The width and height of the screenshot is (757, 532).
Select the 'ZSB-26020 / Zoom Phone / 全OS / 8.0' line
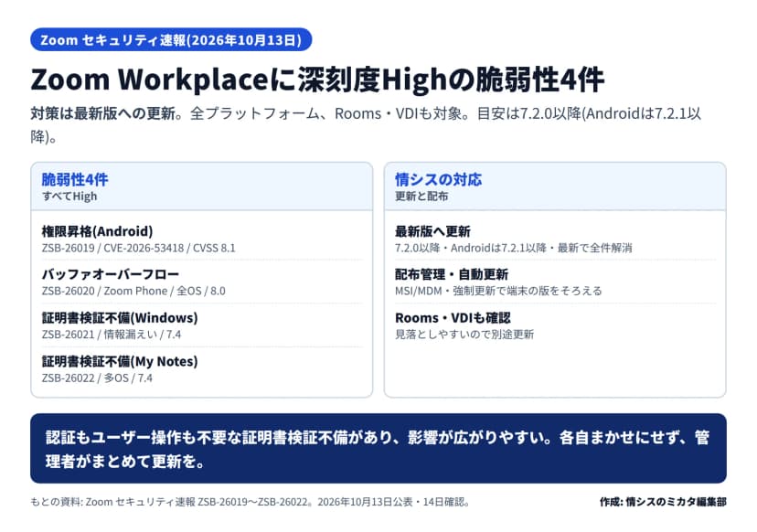(x=133, y=291)
